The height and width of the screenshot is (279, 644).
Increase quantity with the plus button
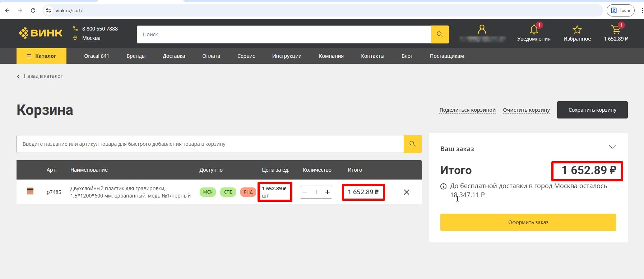[x=328, y=192]
